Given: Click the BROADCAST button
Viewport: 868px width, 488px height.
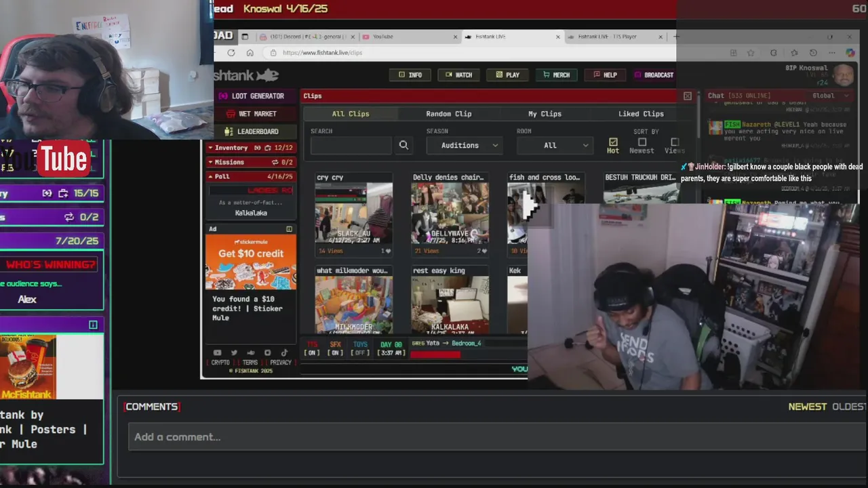Looking at the screenshot, I should tap(654, 75).
